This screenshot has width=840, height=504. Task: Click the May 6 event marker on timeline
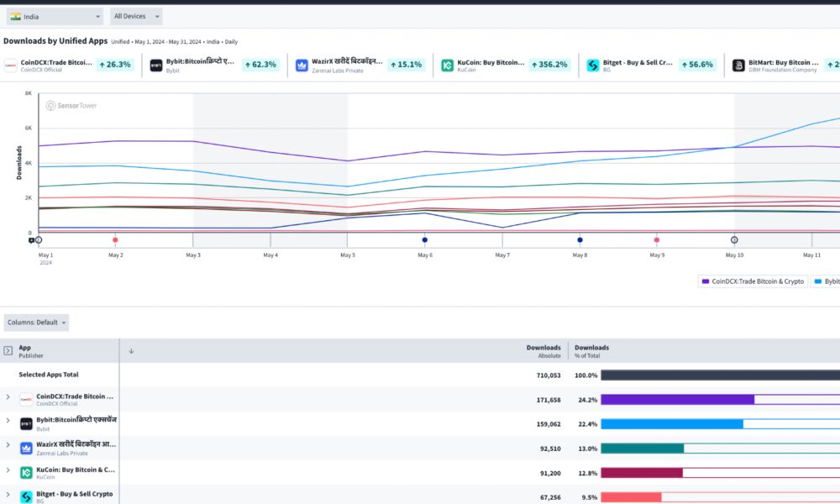425,240
